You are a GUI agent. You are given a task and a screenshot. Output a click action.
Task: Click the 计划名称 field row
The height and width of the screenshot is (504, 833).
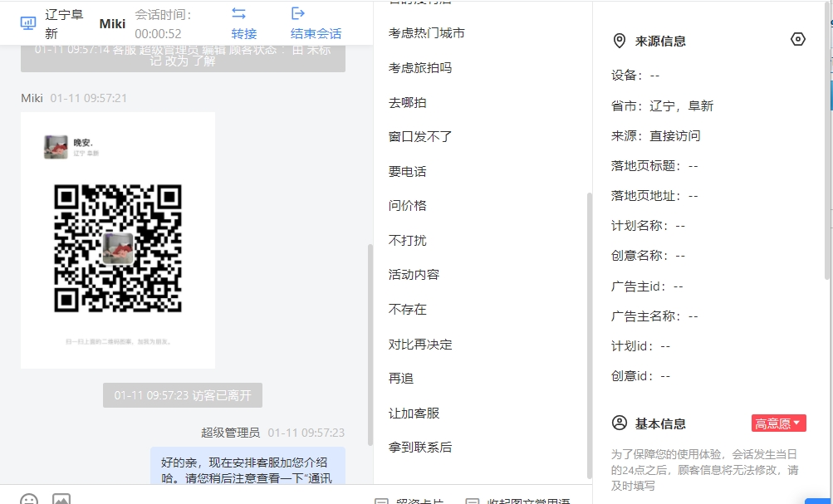click(x=648, y=226)
